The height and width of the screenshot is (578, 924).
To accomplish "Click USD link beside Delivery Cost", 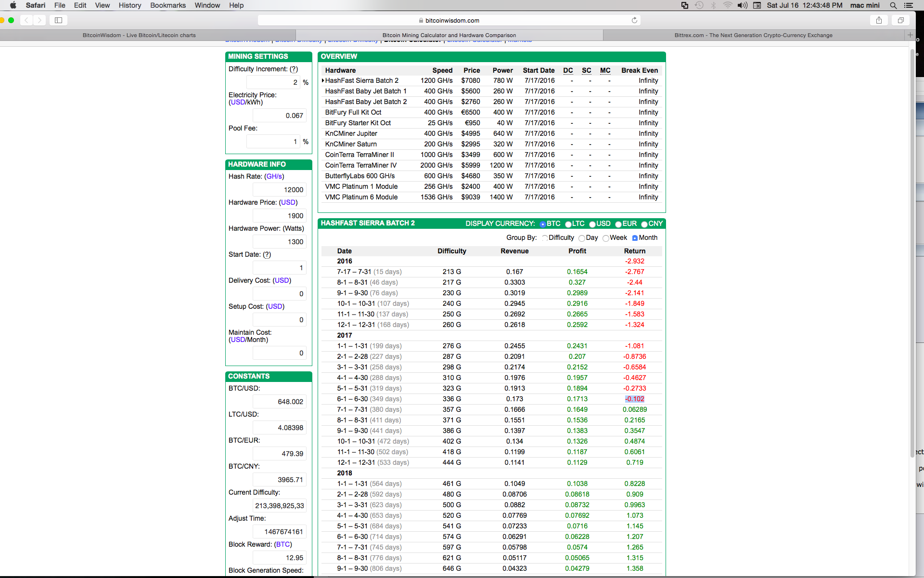I will [282, 280].
